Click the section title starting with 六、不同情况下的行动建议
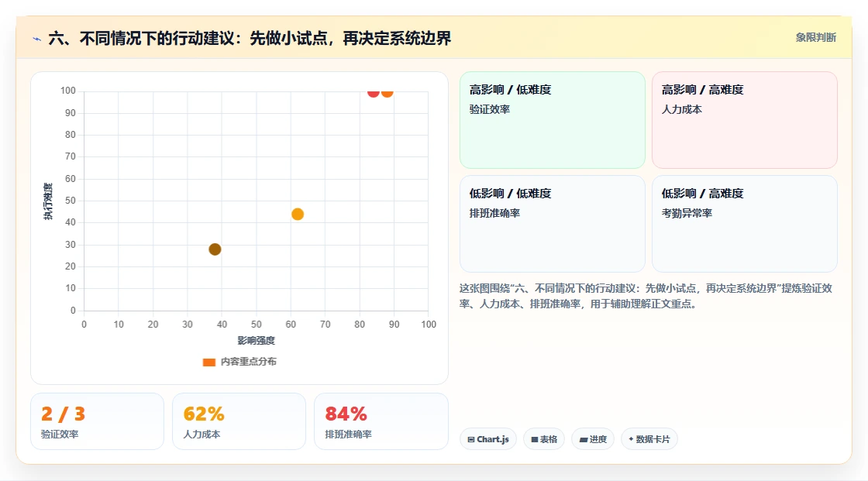868x481 pixels. [x=250, y=38]
